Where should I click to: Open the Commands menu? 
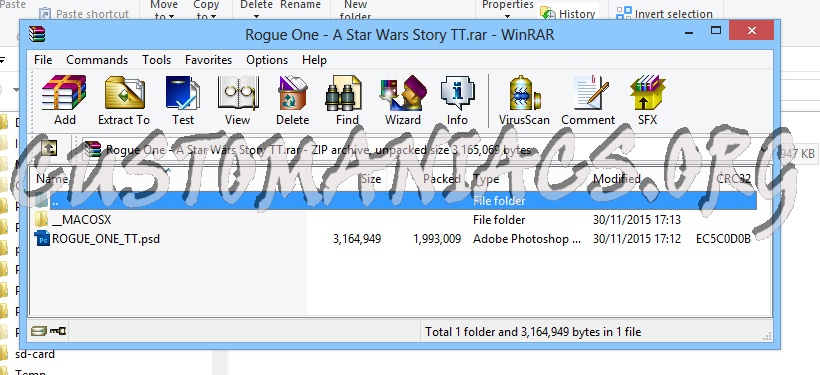pyautogui.click(x=97, y=60)
